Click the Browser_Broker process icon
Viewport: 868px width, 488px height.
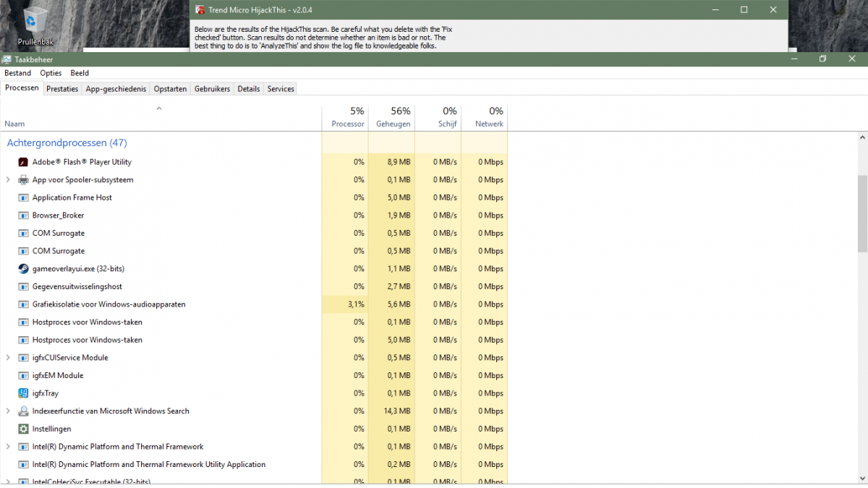coord(23,215)
